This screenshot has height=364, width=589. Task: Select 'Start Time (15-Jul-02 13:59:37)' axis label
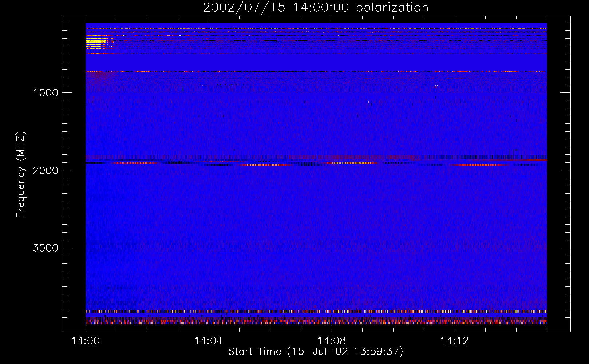pos(316,352)
